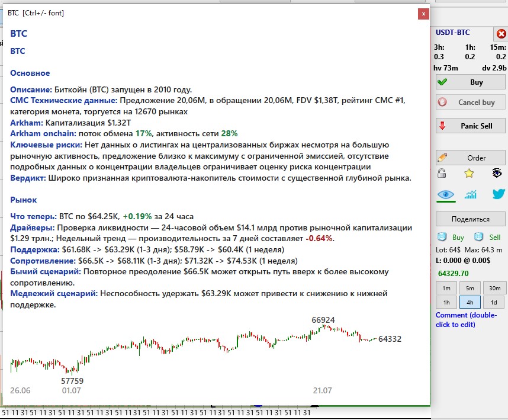Click the Бычий сценарий: label
The height and width of the screenshot is (420, 508).
(46, 272)
